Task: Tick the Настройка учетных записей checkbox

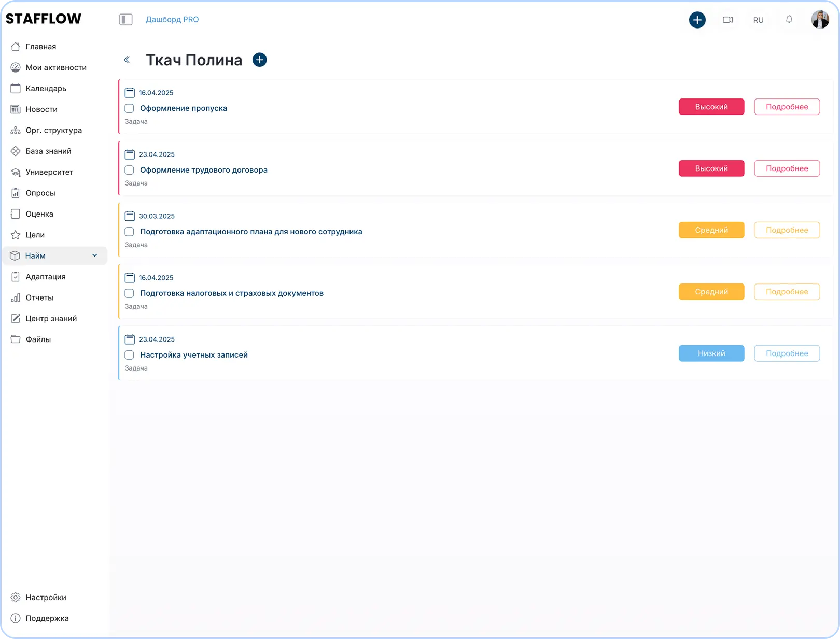Action: pyautogui.click(x=130, y=355)
